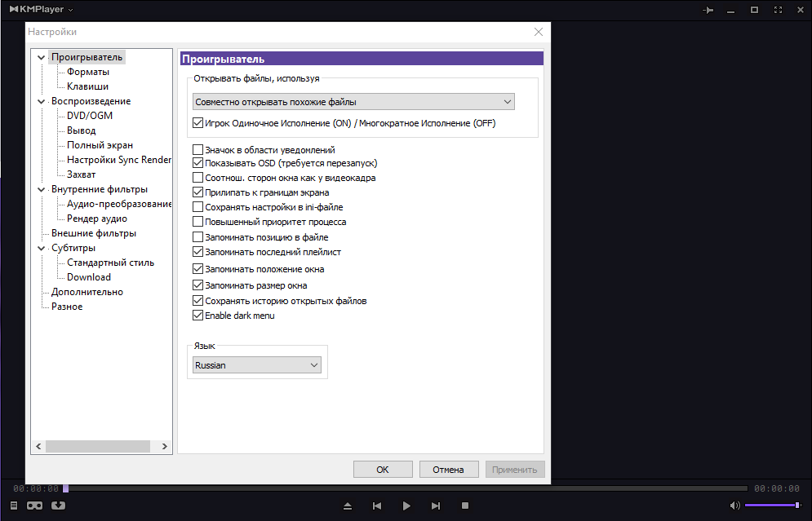Skip to previous track

(x=377, y=506)
